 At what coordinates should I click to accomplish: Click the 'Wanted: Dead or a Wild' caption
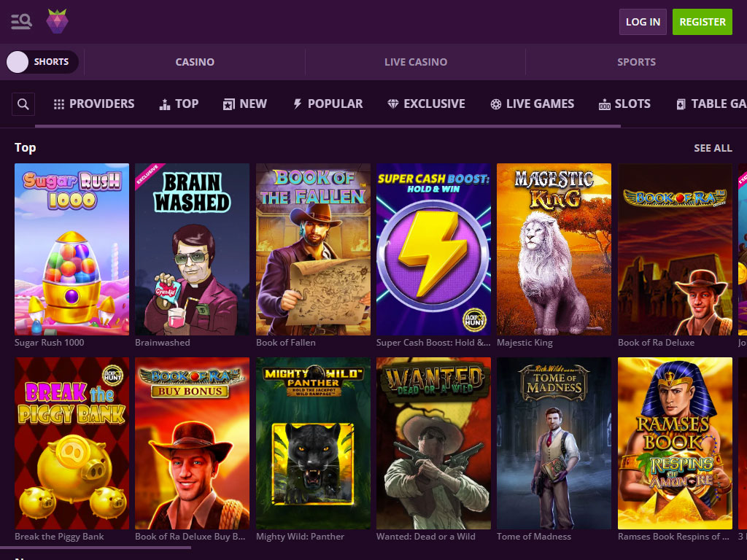426,536
